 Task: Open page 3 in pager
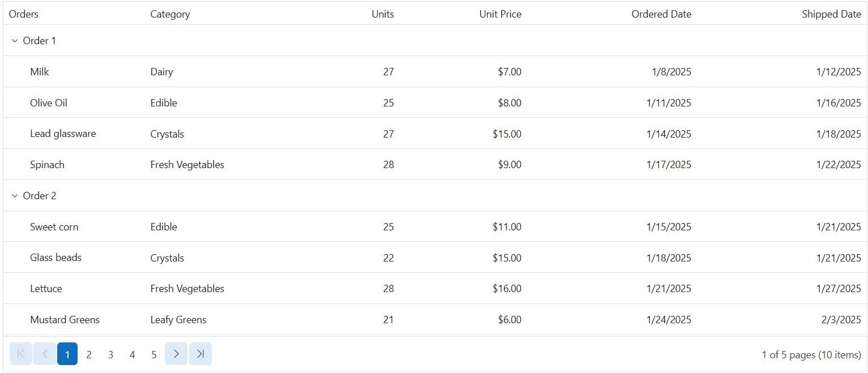point(110,354)
